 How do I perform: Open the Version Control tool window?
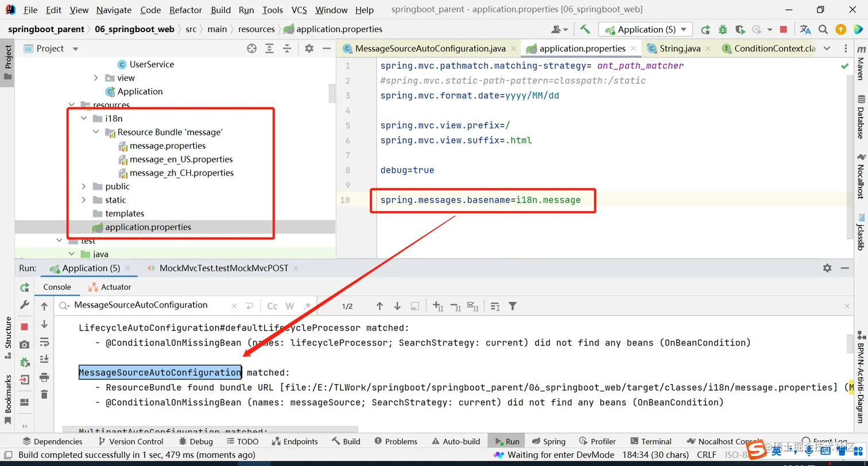click(131, 441)
